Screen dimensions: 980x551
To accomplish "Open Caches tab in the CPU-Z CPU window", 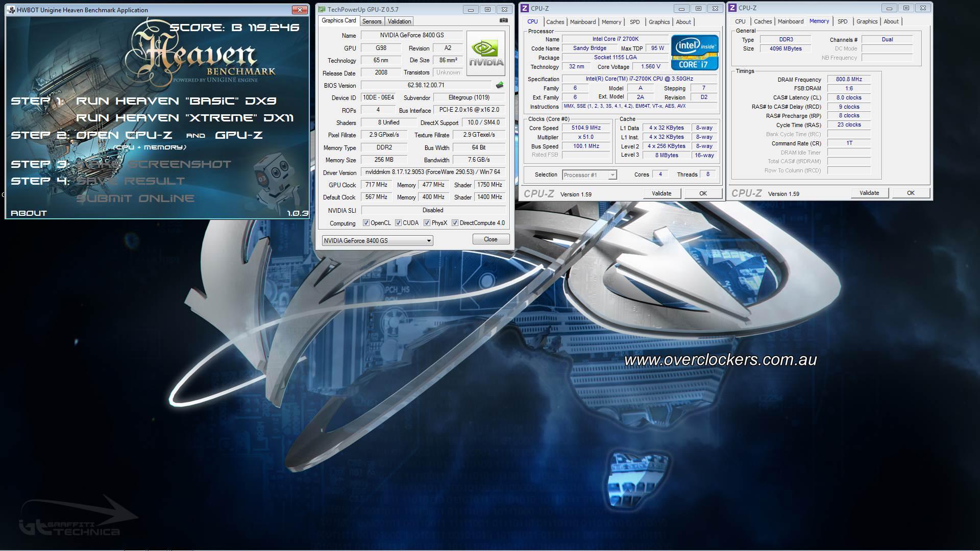I will (555, 22).
